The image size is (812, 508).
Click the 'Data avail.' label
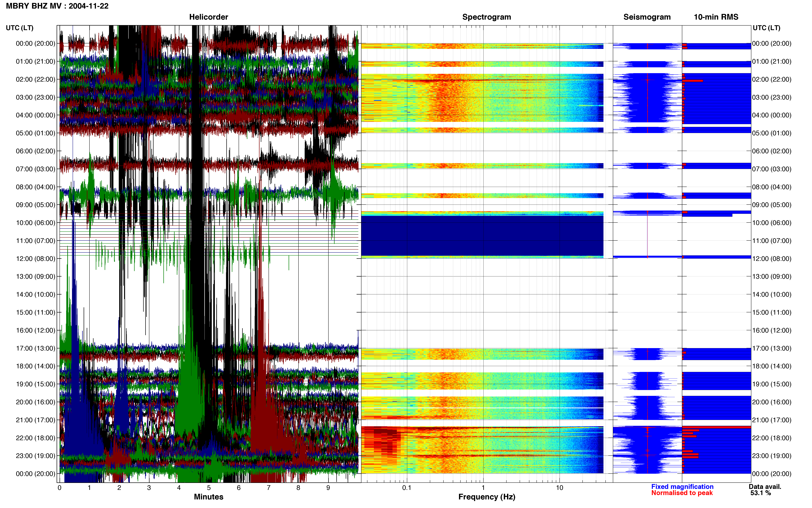[765, 486]
